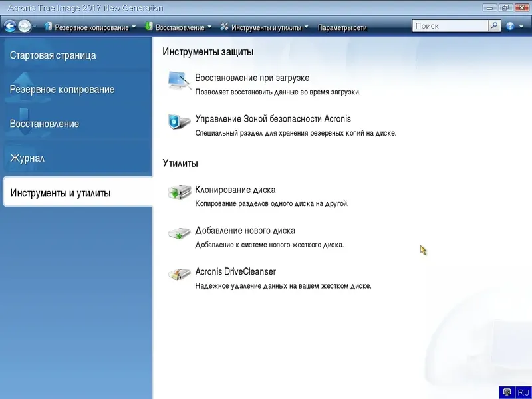Switch to the Журнал sidebar tab
Viewport: 532px width, 399px height.
[x=29, y=158]
